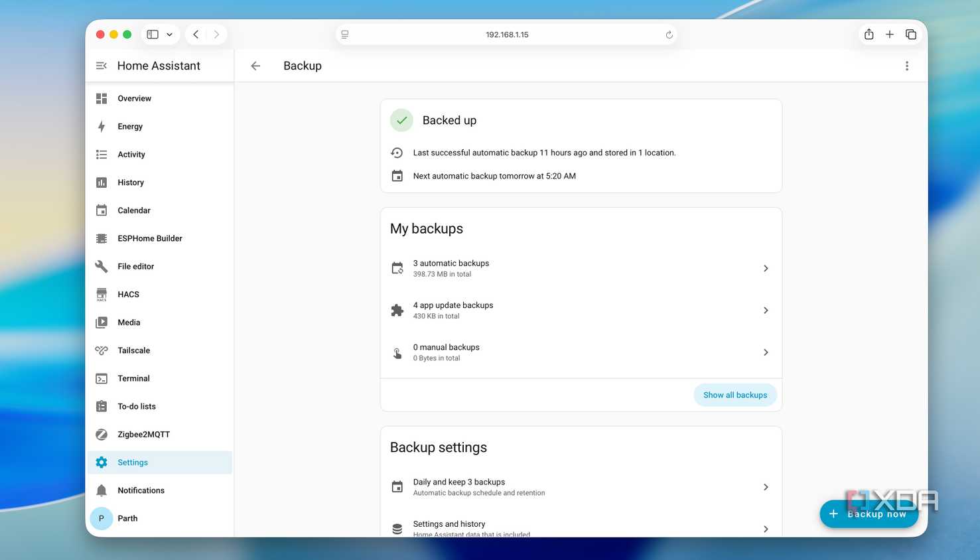
Task: Click the Home Assistant title text
Action: pyautogui.click(x=159, y=66)
